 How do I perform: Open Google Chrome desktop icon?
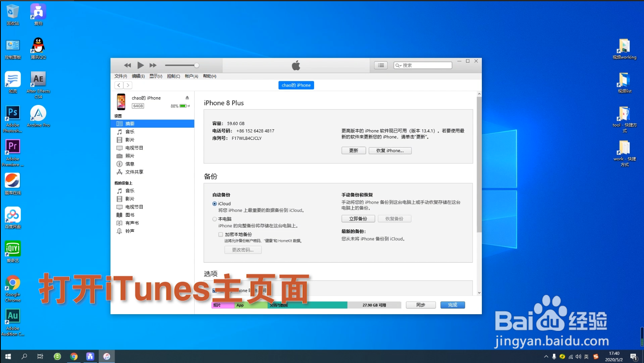[x=13, y=289]
